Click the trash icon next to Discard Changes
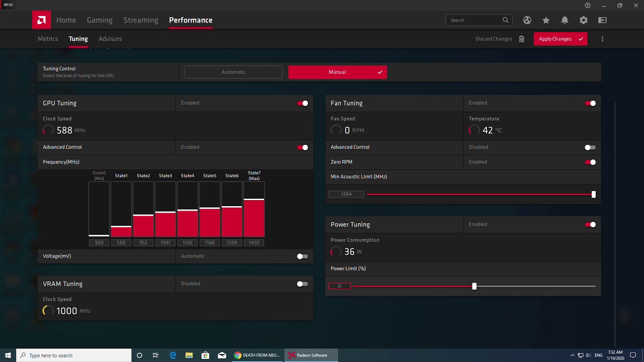This screenshot has width=644, height=362. pyautogui.click(x=522, y=39)
